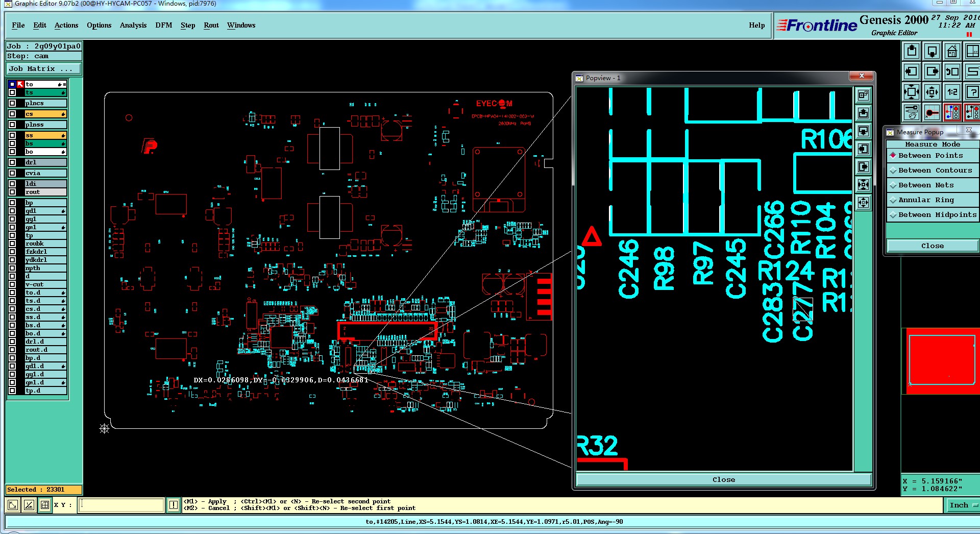Click the XY coordinate input field

pyautogui.click(x=121, y=505)
